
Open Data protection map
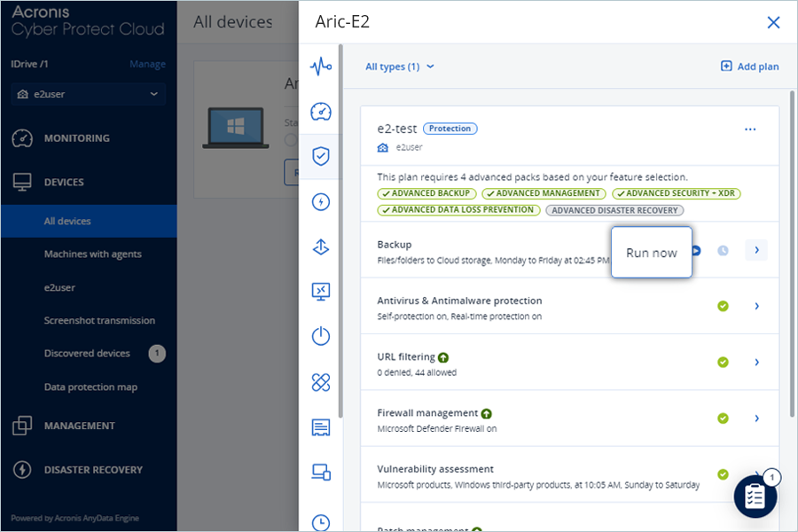point(90,387)
